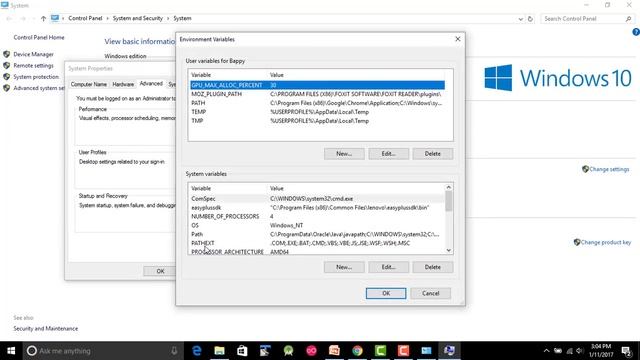Click the Back navigation arrow

(x=9, y=18)
